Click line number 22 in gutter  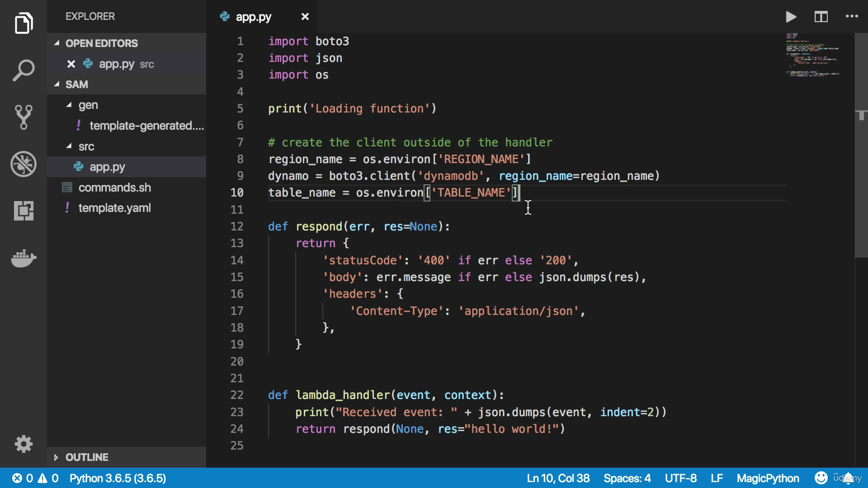pyautogui.click(x=237, y=395)
